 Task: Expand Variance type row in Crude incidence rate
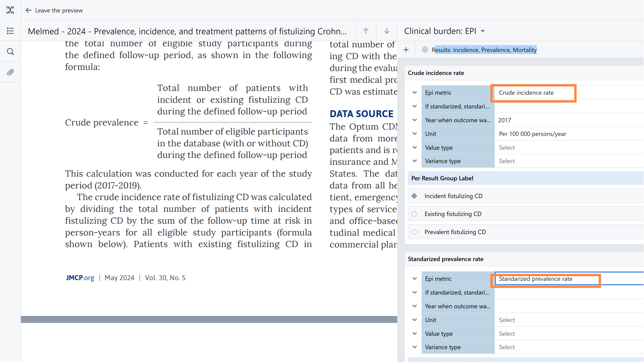coord(415,161)
